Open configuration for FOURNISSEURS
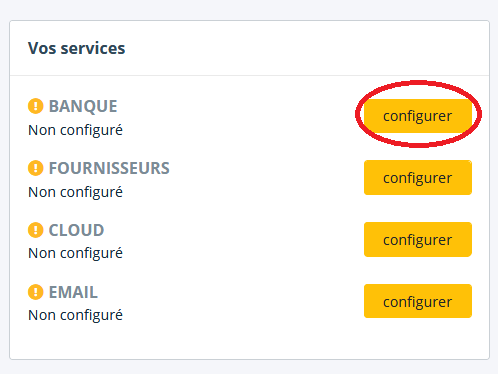The image size is (498, 374). [x=418, y=178]
